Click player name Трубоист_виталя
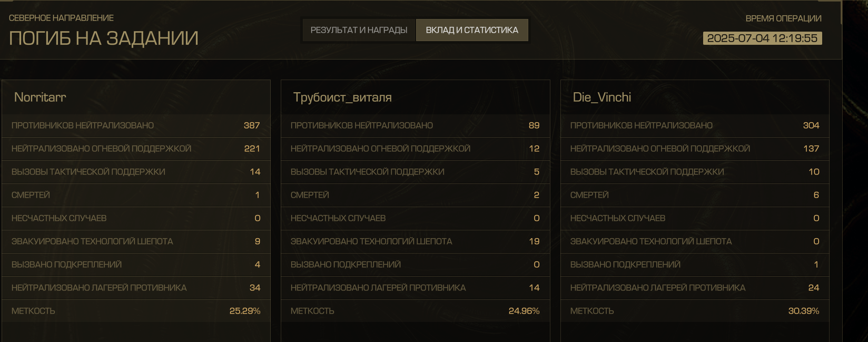Image resolution: width=868 pixels, height=342 pixels. [342, 97]
